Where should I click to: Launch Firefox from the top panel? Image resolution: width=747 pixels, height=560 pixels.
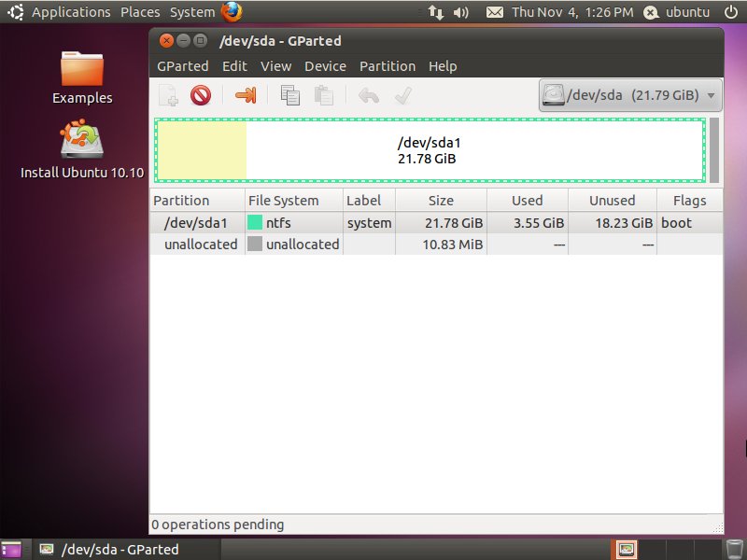pos(232,11)
